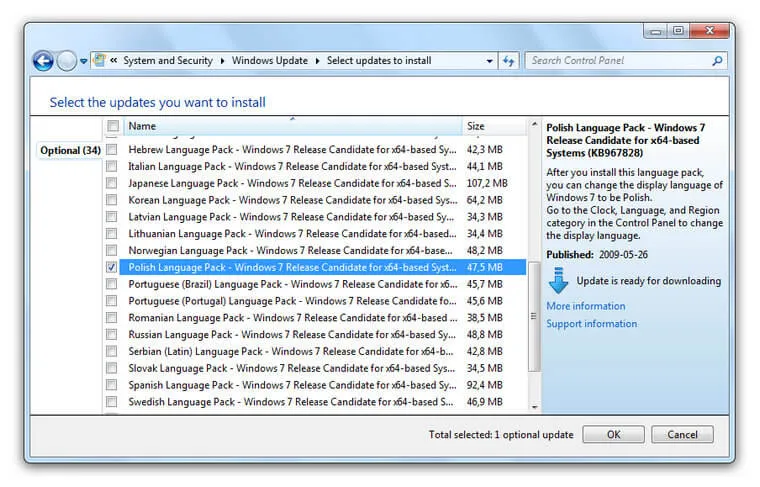Image resolution: width=760 pixels, height=487 pixels.
Task: Expand arrow after Windows Update breadcrumb
Action: pyautogui.click(x=317, y=61)
